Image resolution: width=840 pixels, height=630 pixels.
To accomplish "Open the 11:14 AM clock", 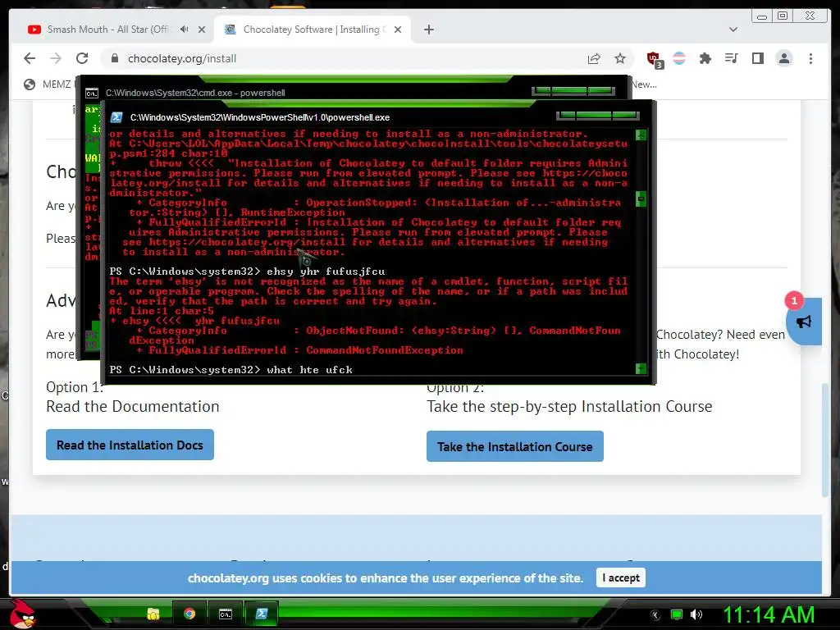I will (769, 614).
